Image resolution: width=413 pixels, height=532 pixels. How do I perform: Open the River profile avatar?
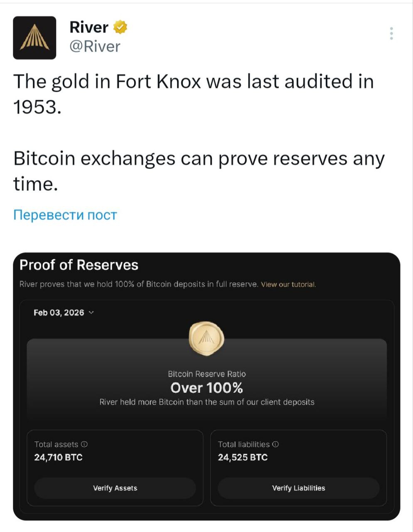point(34,38)
